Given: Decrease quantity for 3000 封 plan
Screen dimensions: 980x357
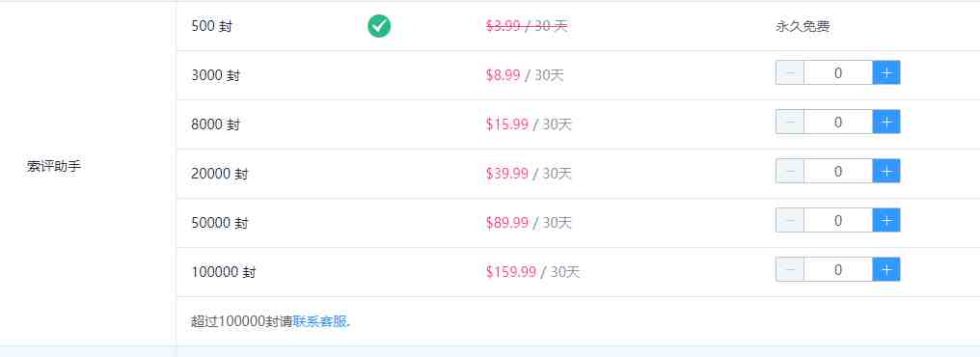Looking at the screenshot, I should [x=790, y=72].
